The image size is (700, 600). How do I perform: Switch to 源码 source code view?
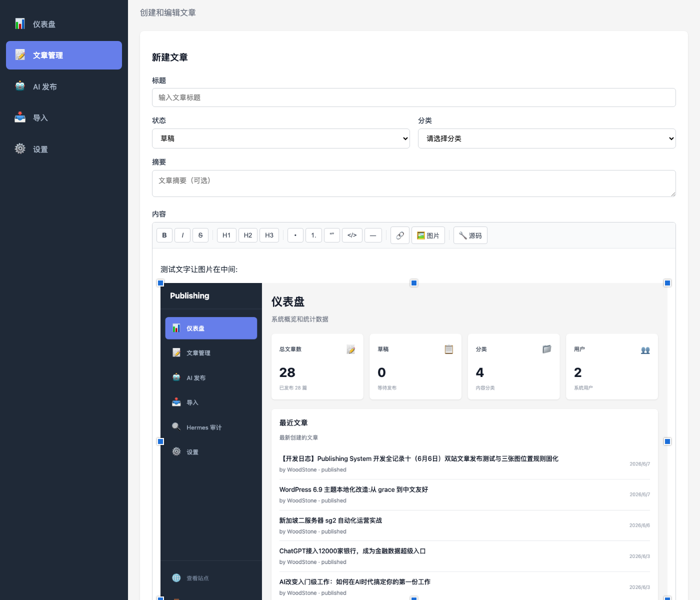point(470,235)
